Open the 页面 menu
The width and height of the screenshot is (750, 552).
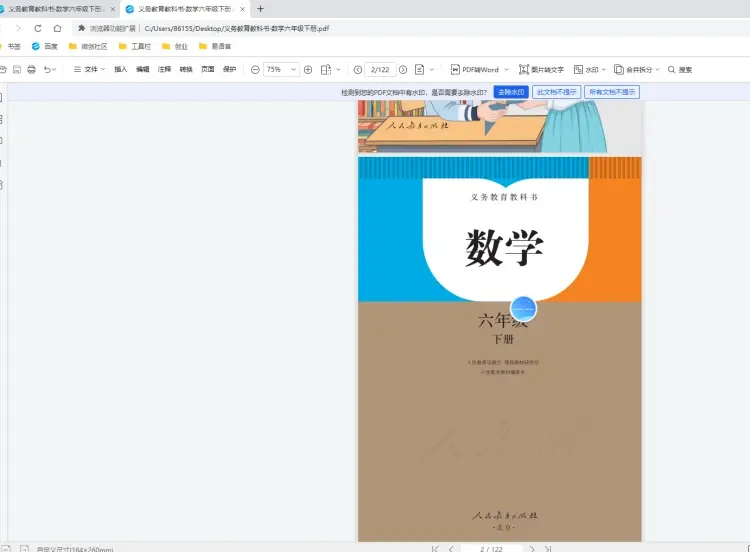coord(208,69)
